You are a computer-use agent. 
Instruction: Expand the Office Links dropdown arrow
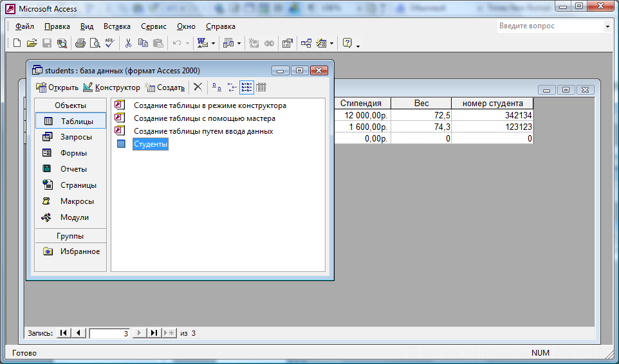pyautogui.click(x=213, y=43)
